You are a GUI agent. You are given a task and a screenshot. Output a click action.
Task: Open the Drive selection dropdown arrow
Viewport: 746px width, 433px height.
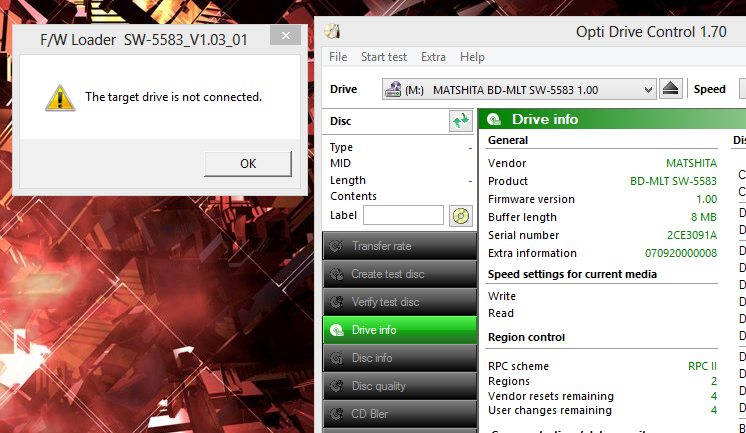[x=648, y=89]
